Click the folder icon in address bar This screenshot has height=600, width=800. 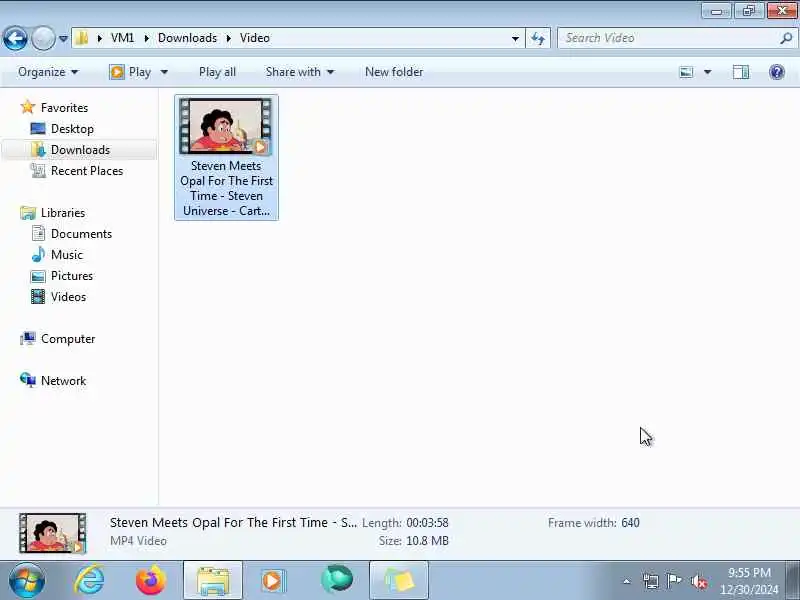(82, 38)
